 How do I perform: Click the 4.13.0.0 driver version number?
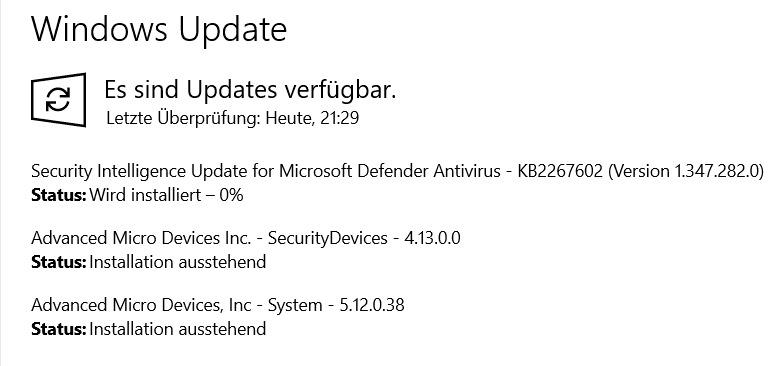click(432, 238)
